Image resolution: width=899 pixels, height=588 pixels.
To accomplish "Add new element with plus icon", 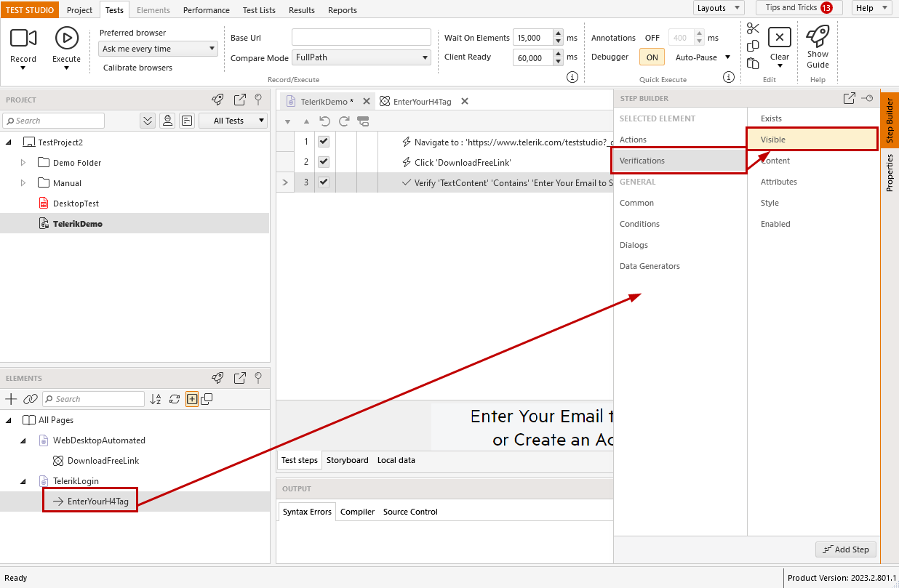I will click(11, 399).
